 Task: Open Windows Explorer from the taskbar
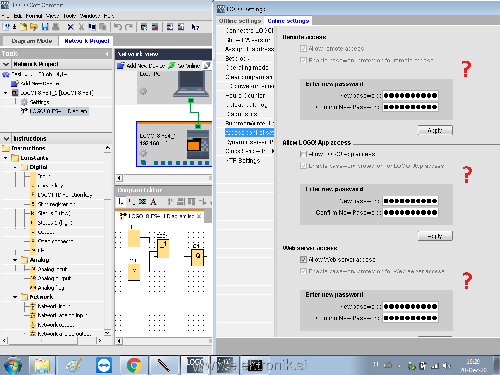[x=42, y=366]
